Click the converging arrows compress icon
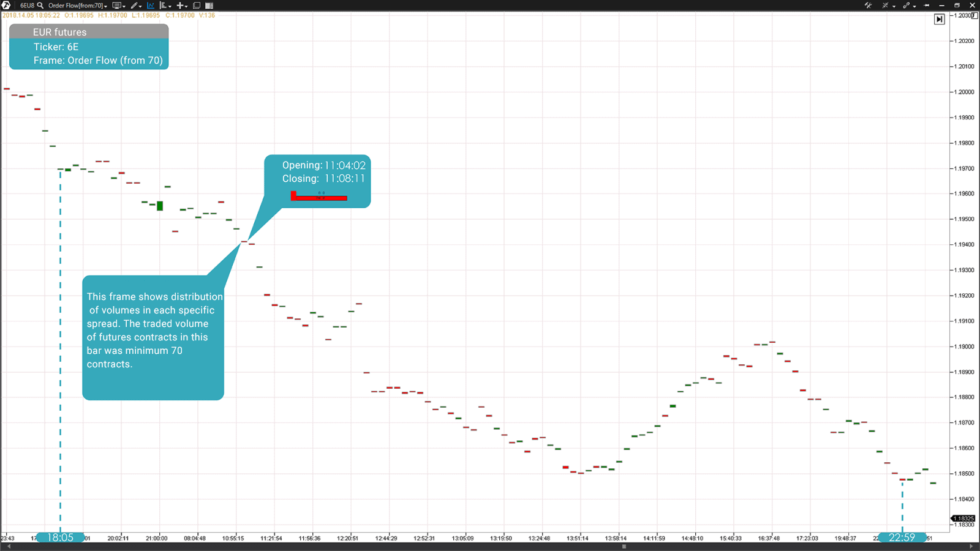Screen dimensions: 980x551 pos(886,6)
